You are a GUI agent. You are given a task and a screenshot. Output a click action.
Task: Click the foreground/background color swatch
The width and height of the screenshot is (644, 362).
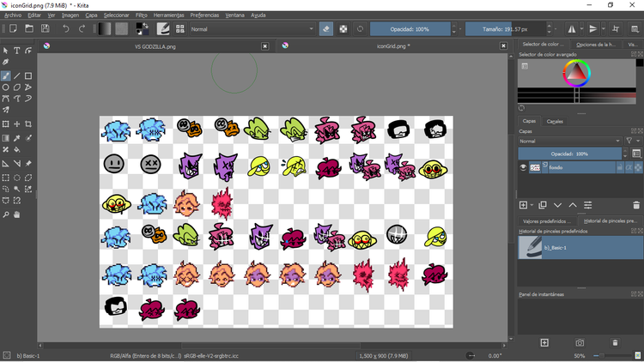pos(142,28)
